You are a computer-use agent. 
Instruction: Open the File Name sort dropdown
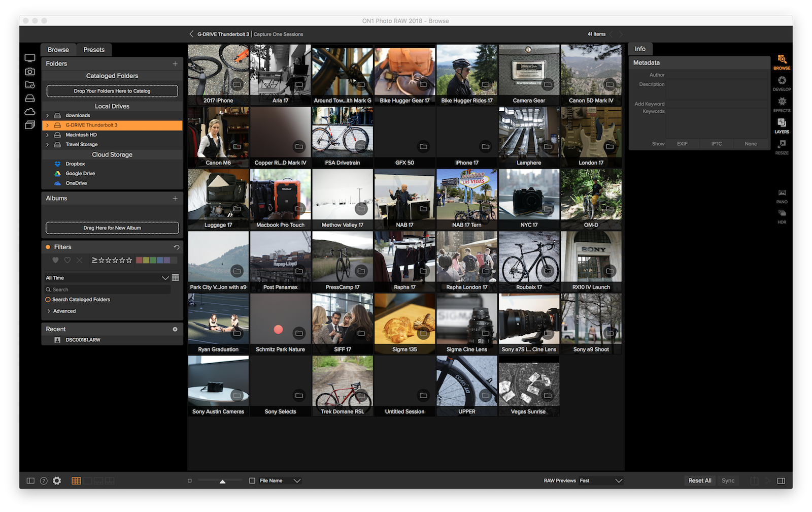pos(281,481)
